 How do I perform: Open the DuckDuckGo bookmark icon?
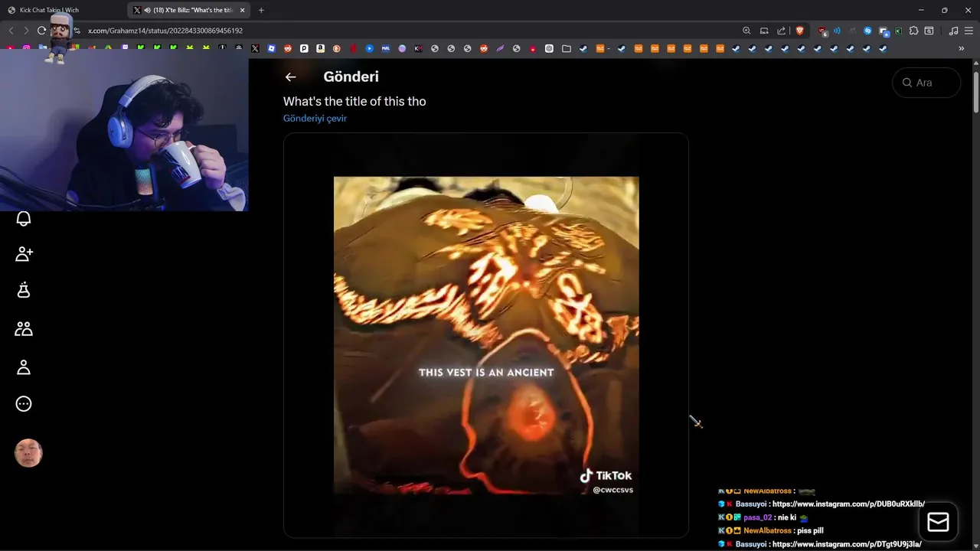pyautogui.click(x=337, y=48)
